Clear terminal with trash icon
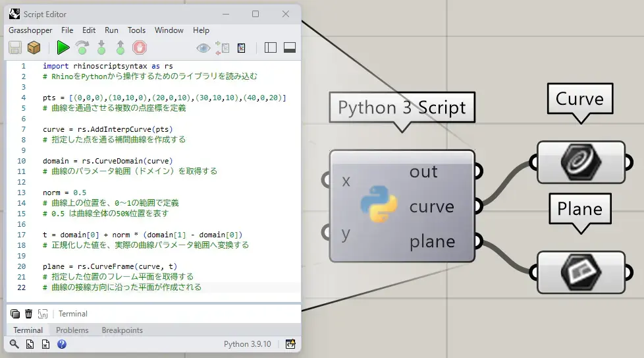 tap(28, 314)
